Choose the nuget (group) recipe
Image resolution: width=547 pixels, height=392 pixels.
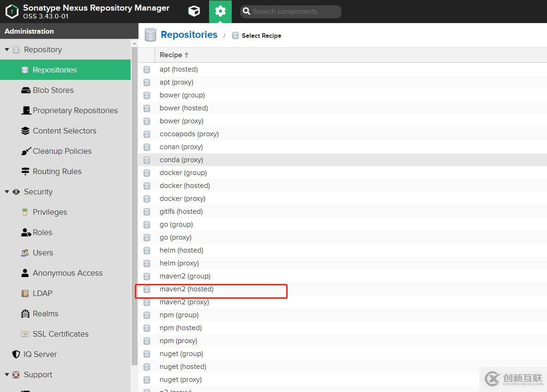(x=343, y=354)
